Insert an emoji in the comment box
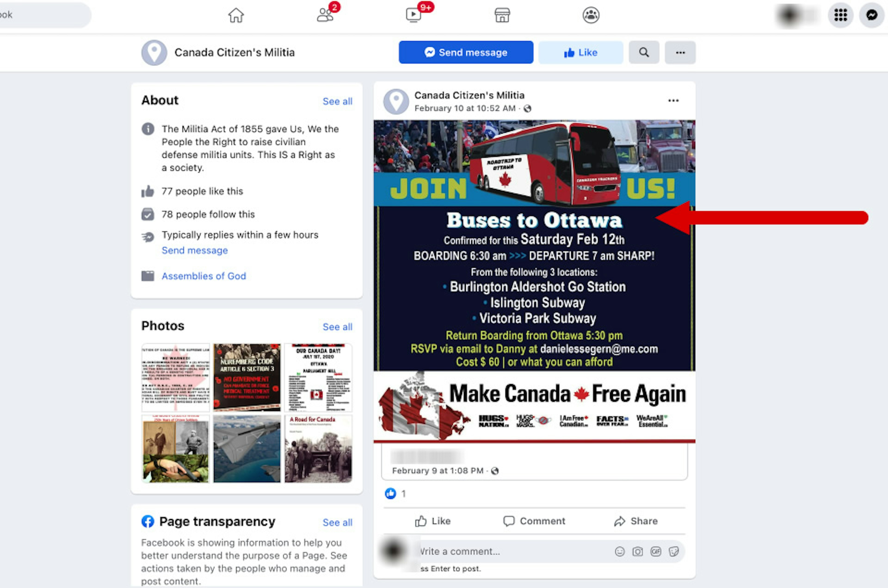The image size is (888, 588). coord(620,551)
